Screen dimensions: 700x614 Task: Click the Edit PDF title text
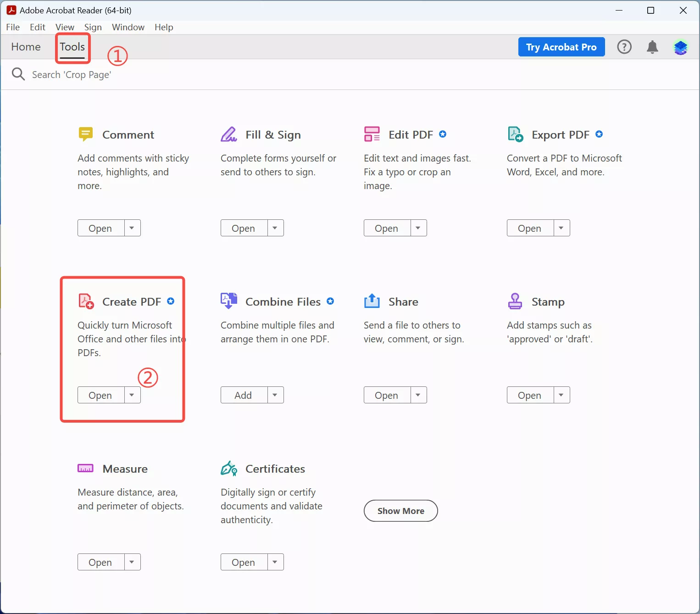[411, 134]
